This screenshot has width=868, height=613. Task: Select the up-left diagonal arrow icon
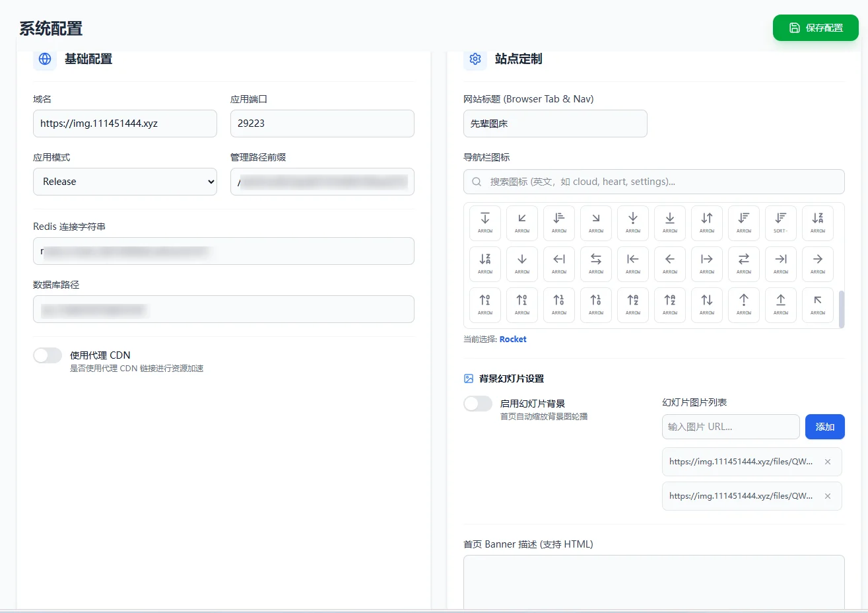818,305
